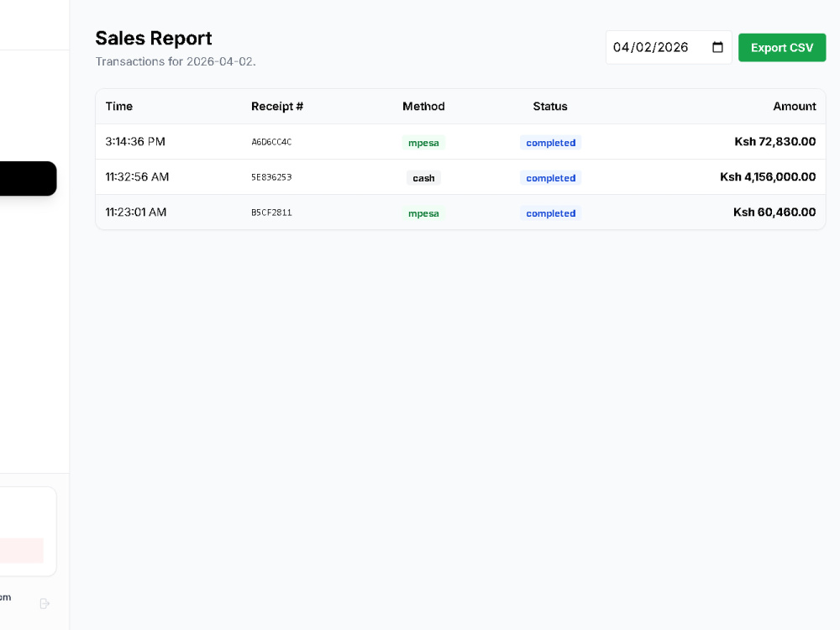Click the Transactions for 2026-04-02 subtitle
840x630 pixels.
click(x=176, y=61)
